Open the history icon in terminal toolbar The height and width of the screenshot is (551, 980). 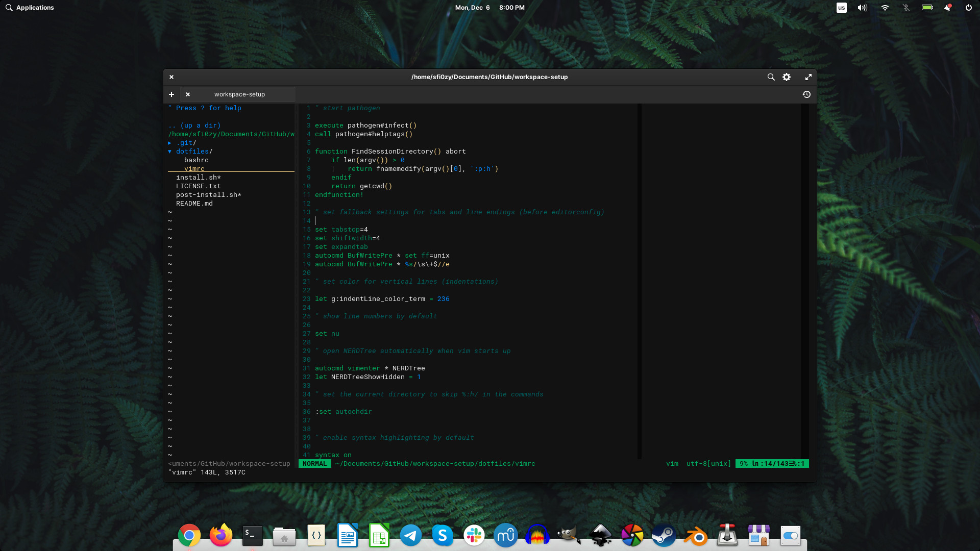point(806,94)
